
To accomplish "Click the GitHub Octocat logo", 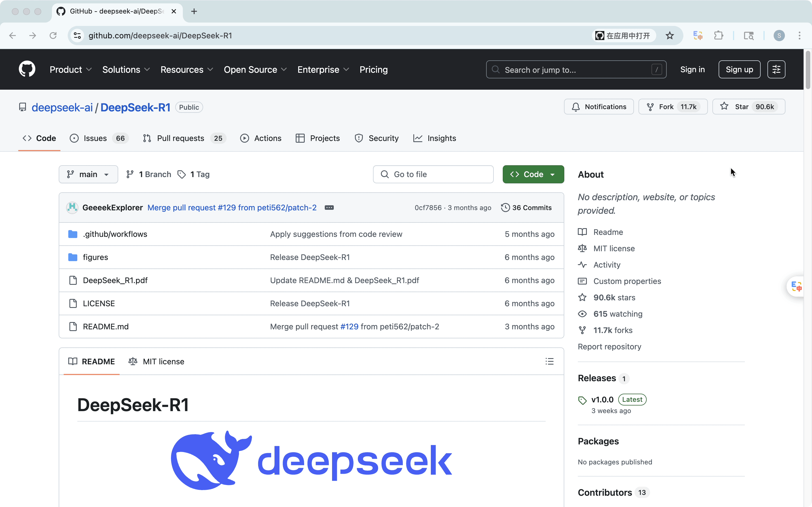I will 27,69.
